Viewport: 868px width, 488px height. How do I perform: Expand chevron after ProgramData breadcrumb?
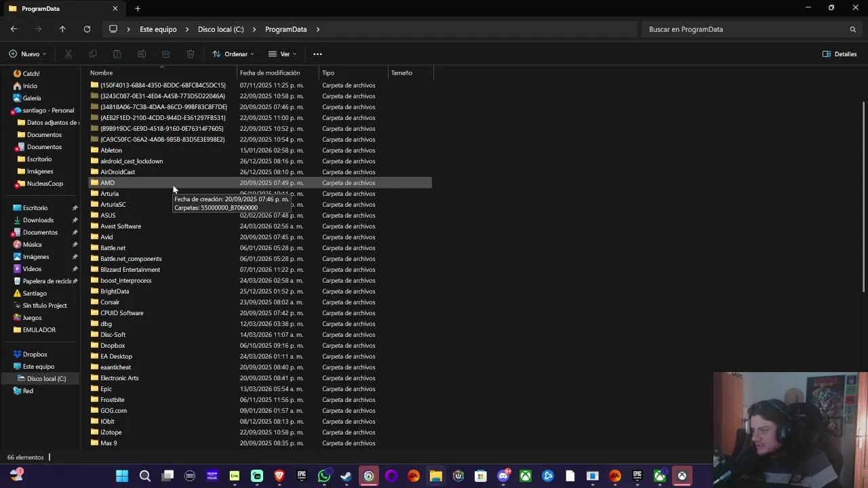pos(317,29)
